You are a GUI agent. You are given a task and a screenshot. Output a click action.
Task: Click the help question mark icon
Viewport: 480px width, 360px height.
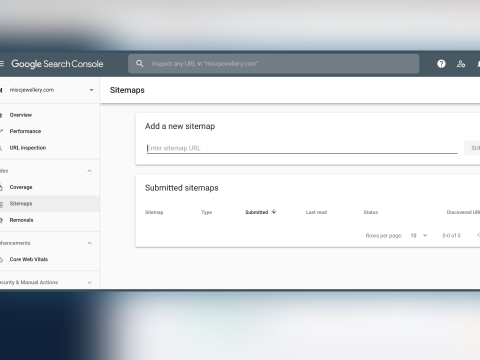pos(441,64)
